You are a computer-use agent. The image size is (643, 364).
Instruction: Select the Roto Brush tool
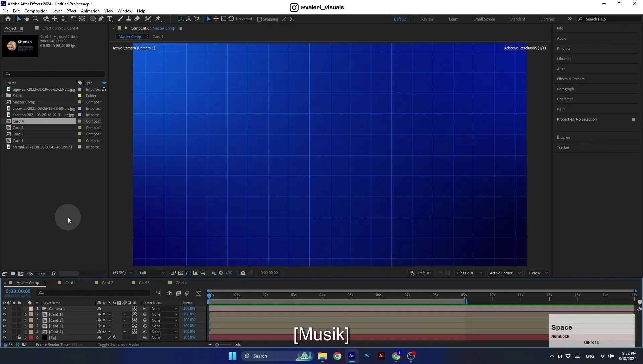(x=148, y=19)
